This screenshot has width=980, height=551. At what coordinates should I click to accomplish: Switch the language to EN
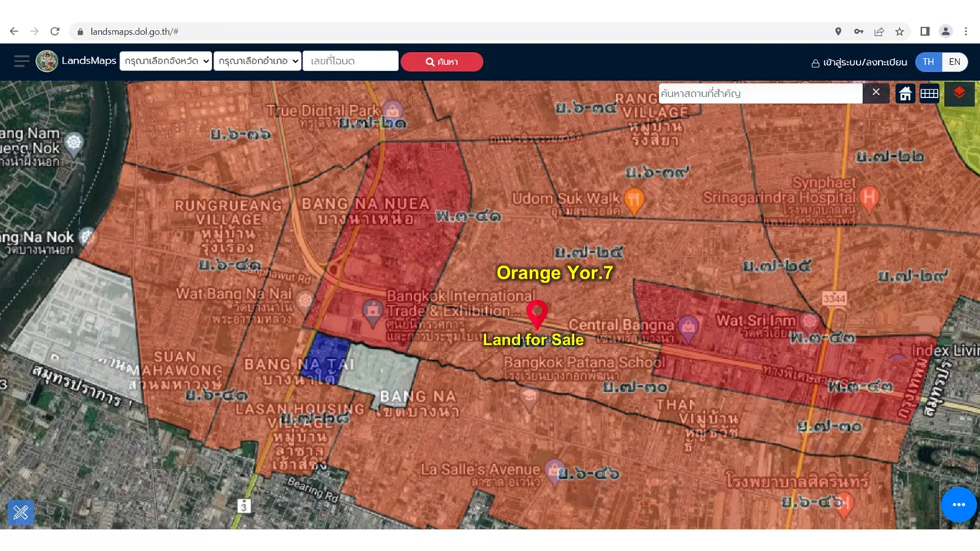pos(955,62)
